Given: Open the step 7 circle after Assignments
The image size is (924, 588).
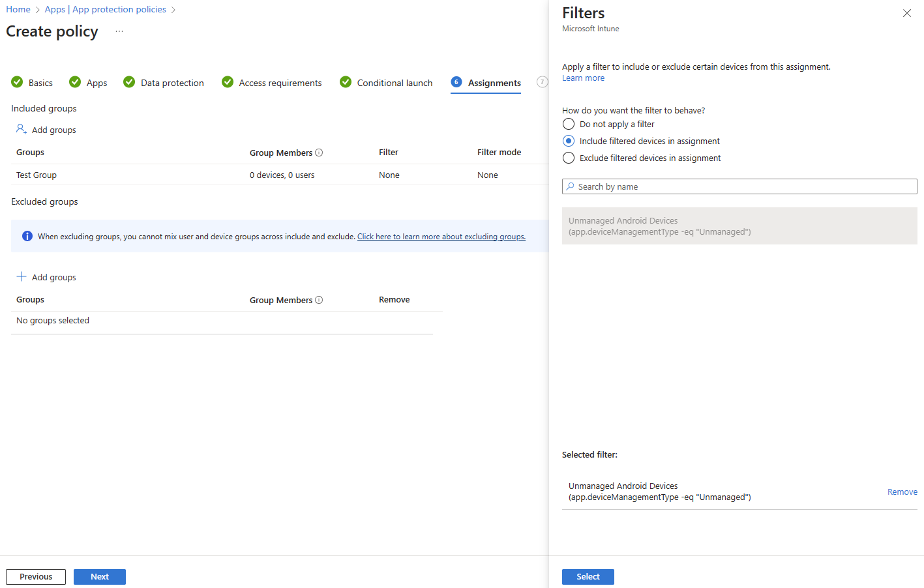Looking at the screenshot, I should (542, 82).
